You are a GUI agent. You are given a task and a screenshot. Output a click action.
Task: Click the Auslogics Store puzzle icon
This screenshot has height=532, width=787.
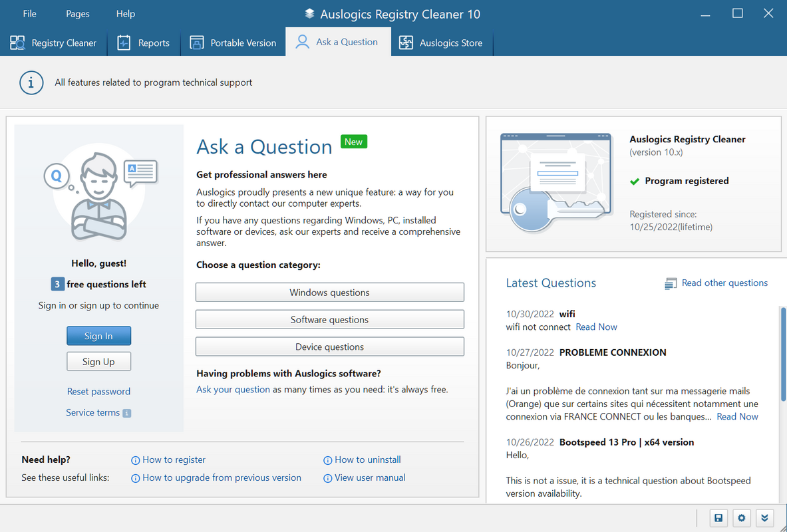pyautogui.click(x=406, y=43)
